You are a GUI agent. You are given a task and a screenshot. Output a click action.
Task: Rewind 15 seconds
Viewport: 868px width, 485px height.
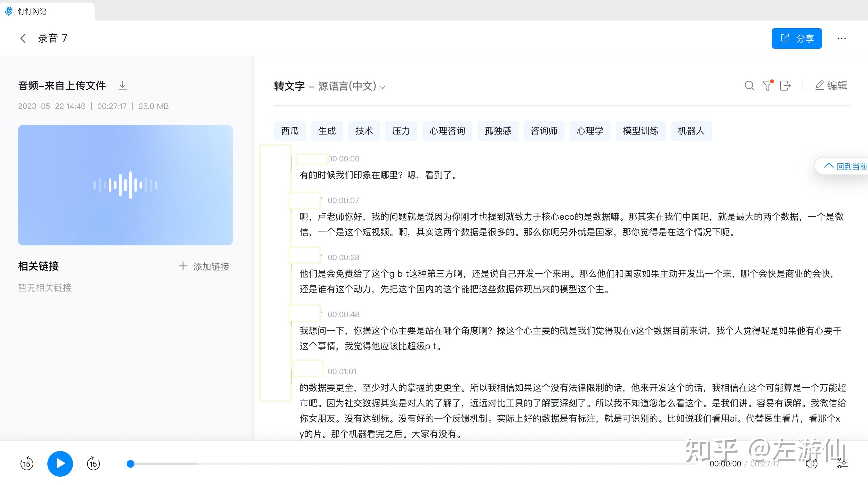(x=27, y=464)
